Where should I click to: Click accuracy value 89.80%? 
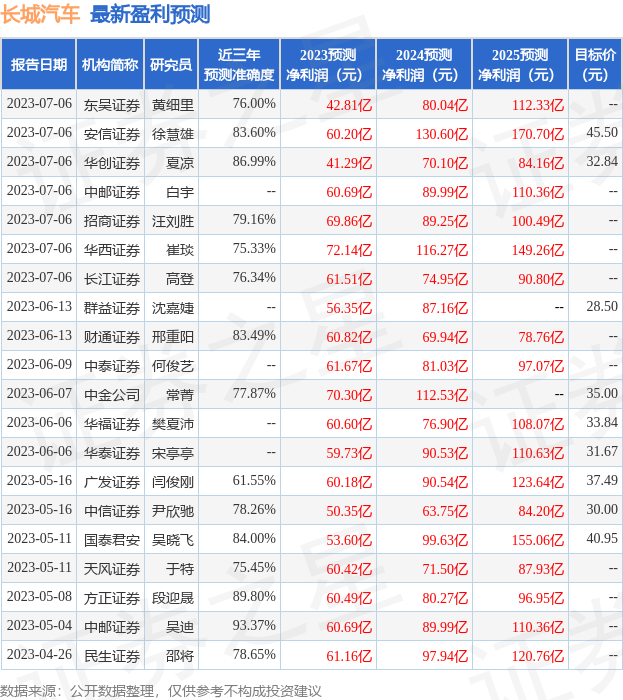click(254, 596)
